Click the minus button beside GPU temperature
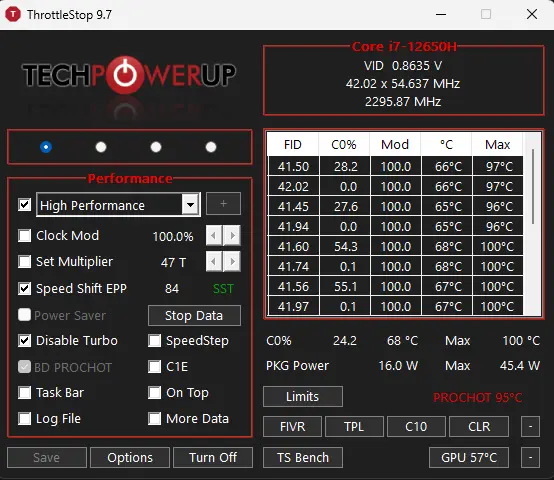This screenshot has width=554, height=480. [530, 457]
